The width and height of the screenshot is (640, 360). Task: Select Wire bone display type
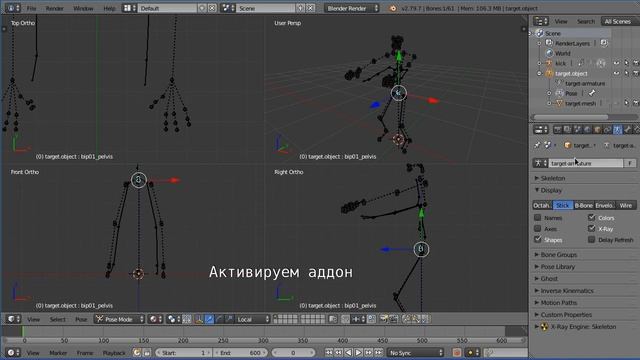[x=626, y=205]
